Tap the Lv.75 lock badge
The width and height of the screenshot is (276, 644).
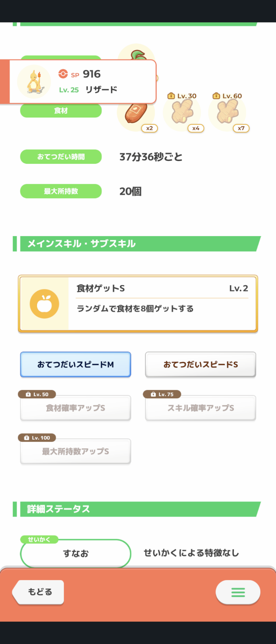162,394
